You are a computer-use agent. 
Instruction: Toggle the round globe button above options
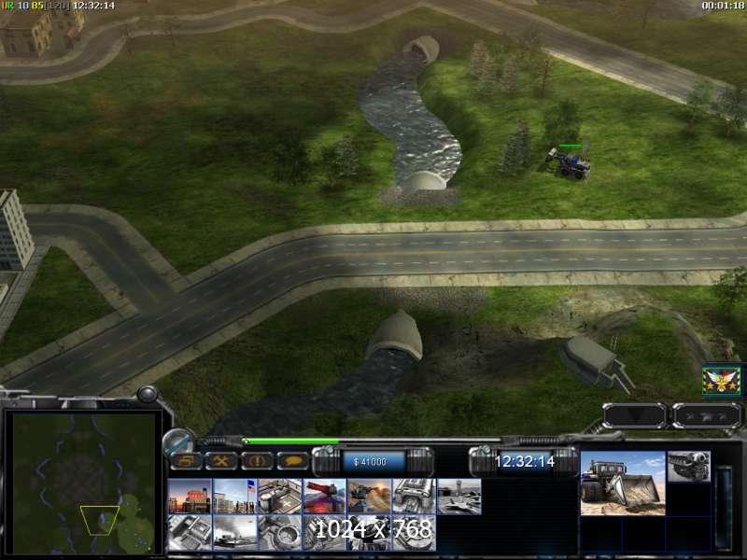[x=178, y=441]
